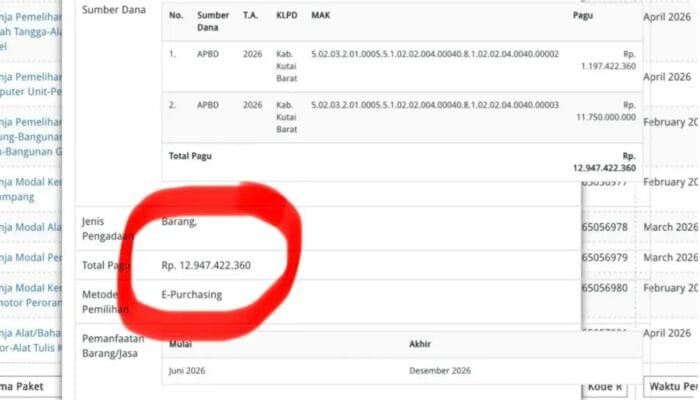Select the MAK code ending in 00003
The height and width of the screenshot is (400, 700).
pyautogui.click(x=434, y=105)
